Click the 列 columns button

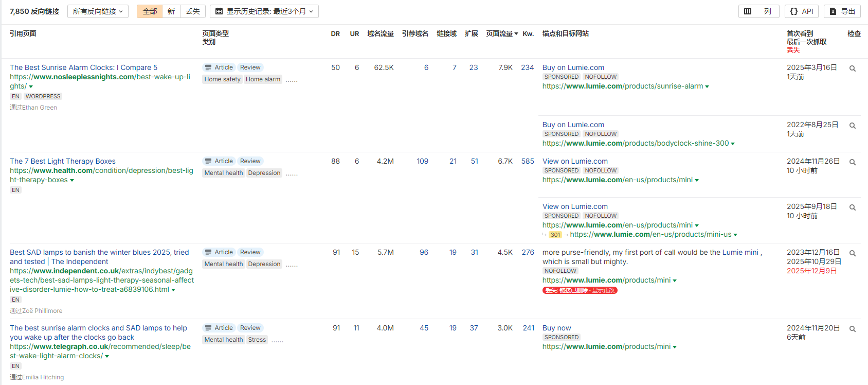(759, 11)
